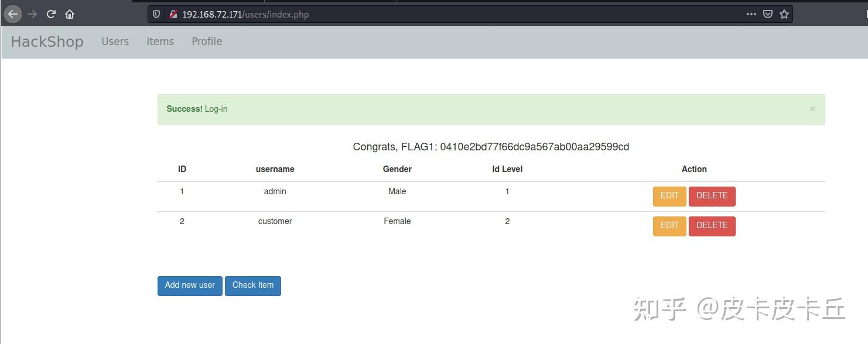This screenshot has width=868, height=344.
Task: Save page with the Pocket icon
Action: [767, 14]
